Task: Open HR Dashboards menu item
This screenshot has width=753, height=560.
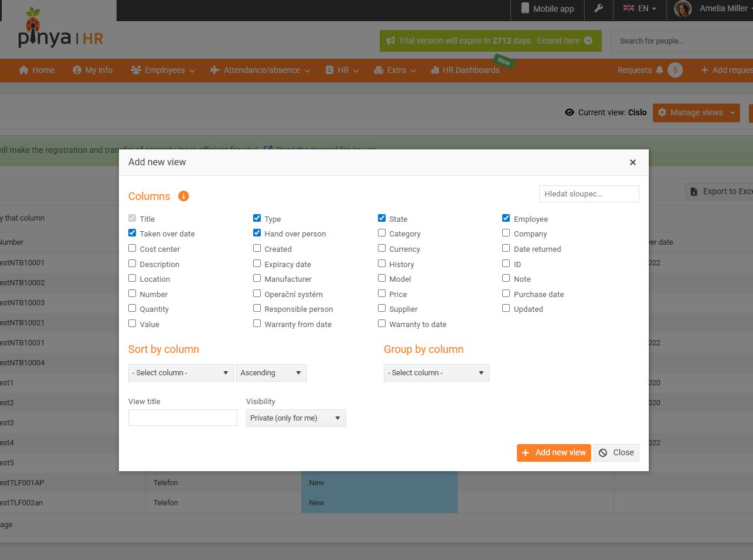Action: pyautogui.click(x=465, y=70)
